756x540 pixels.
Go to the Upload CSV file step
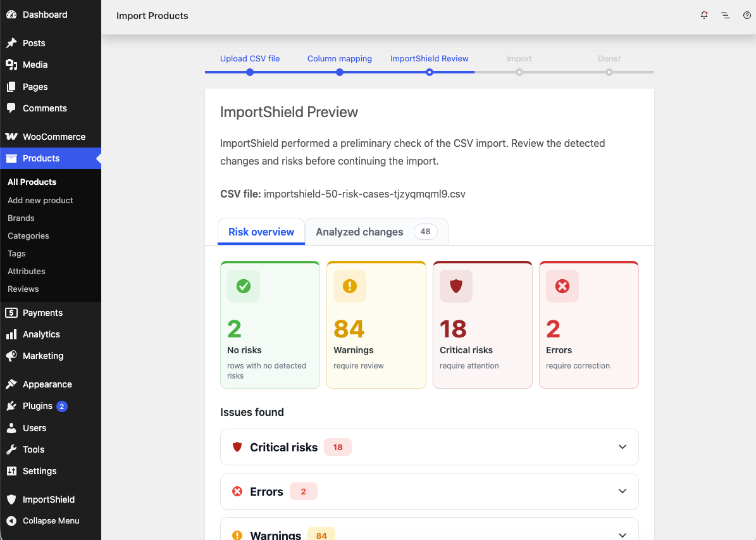(x=250, y=58)
